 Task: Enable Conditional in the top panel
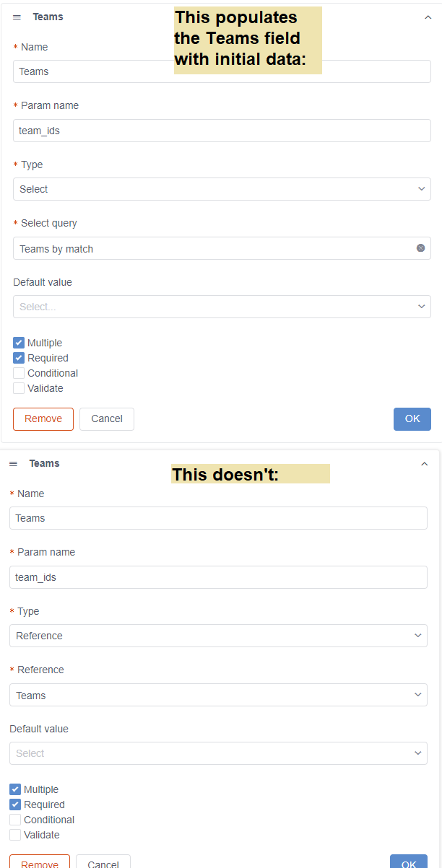pos(18,373)
